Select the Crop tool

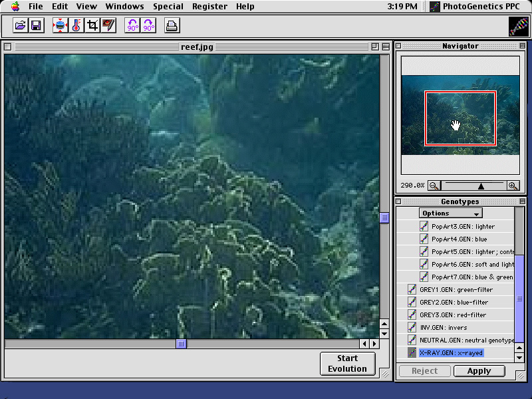(x=92, y=26)
